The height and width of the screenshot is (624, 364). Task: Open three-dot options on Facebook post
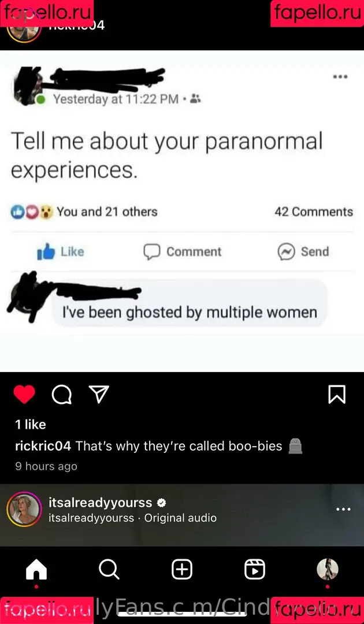pyautogui.click(x=340, y=77)
